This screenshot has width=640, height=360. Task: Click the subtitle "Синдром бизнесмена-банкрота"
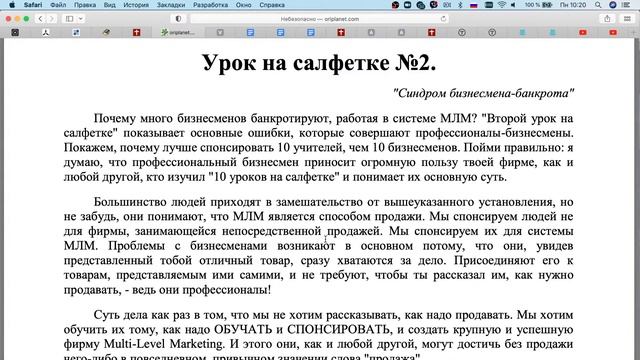tap(483, 93)
